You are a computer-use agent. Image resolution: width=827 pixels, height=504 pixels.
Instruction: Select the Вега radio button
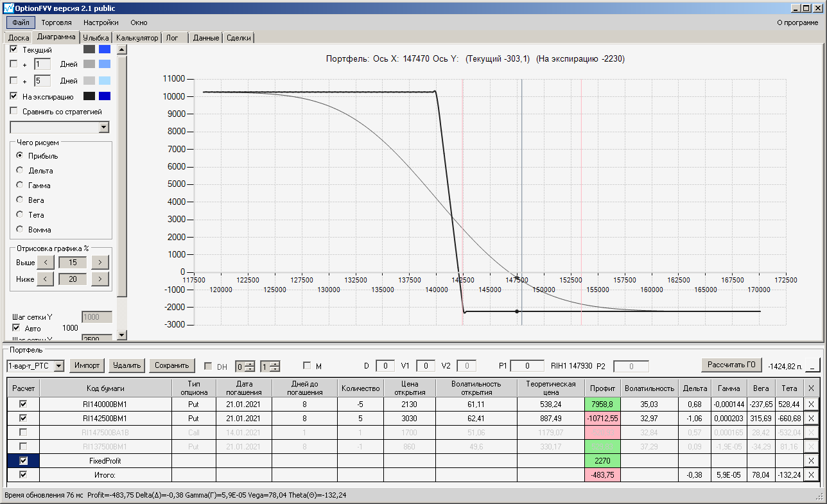20,200
